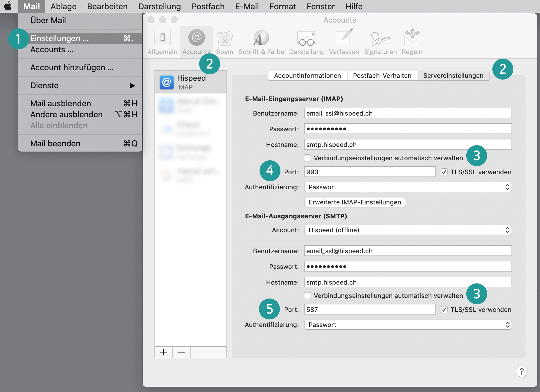Choose Andere ausblenden menu entry

pyautogui.click(x=80, y=114)
